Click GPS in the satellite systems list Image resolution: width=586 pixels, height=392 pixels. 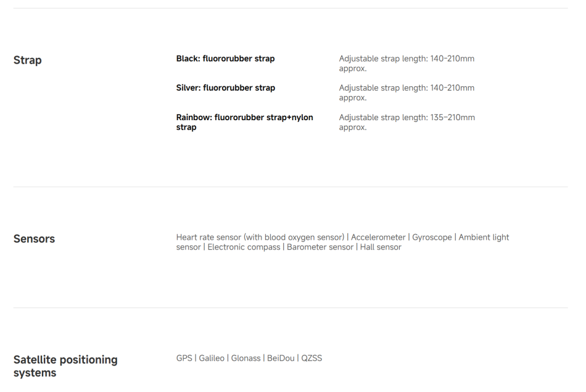(x=184, y=358)
